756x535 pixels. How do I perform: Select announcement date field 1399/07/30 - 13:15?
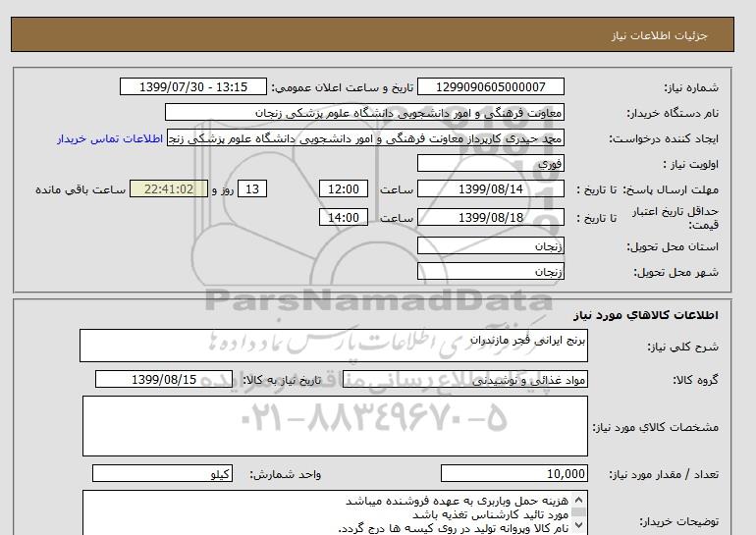(x=192, y=86)
